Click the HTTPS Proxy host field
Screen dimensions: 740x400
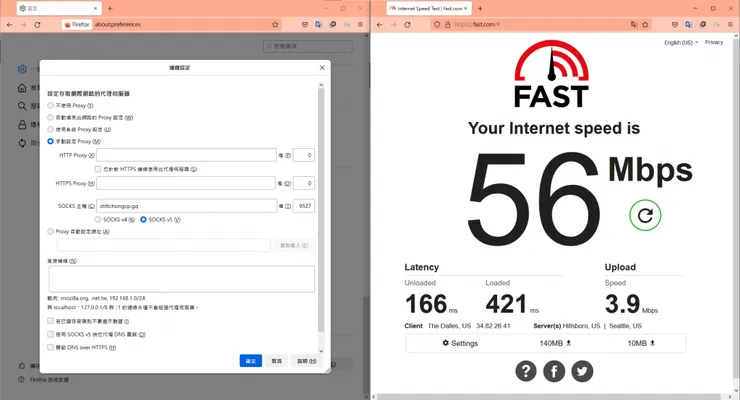click(186, 183)
